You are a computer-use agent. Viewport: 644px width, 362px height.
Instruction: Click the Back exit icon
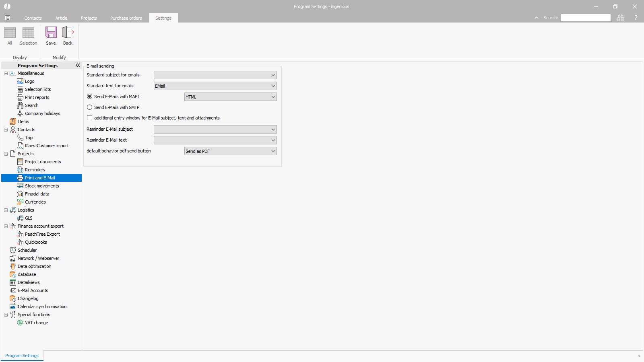tap(68, 33)
